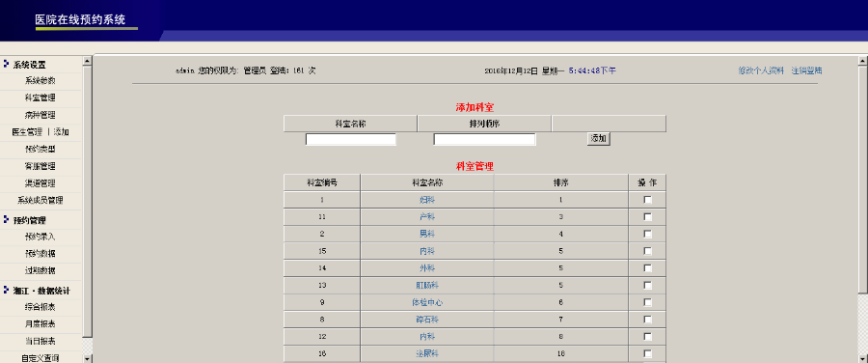Click the red 添加科室 heading

(475, 107)
